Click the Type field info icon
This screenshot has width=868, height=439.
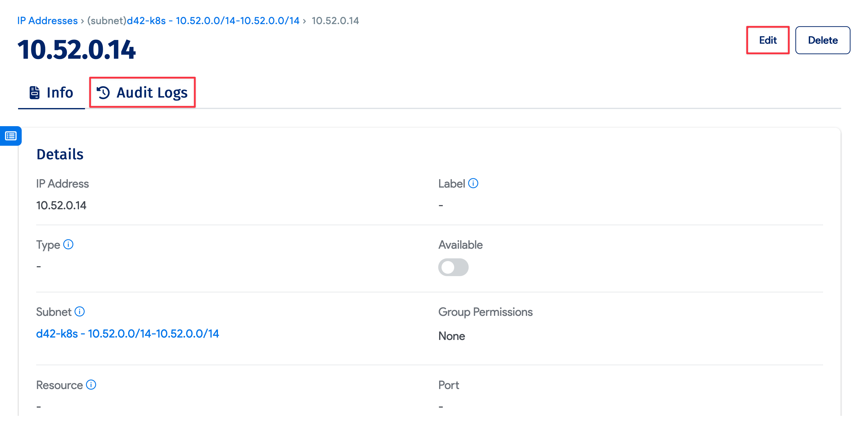68,245
